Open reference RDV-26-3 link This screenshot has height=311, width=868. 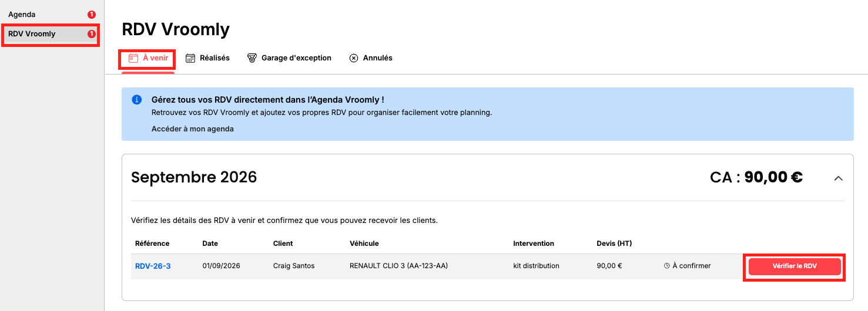point(153,266)
